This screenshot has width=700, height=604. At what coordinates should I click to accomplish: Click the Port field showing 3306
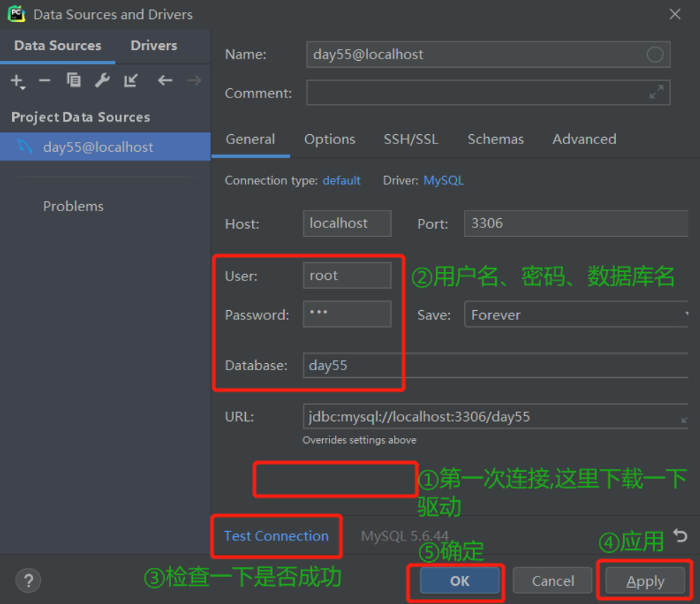coord(576,223)
